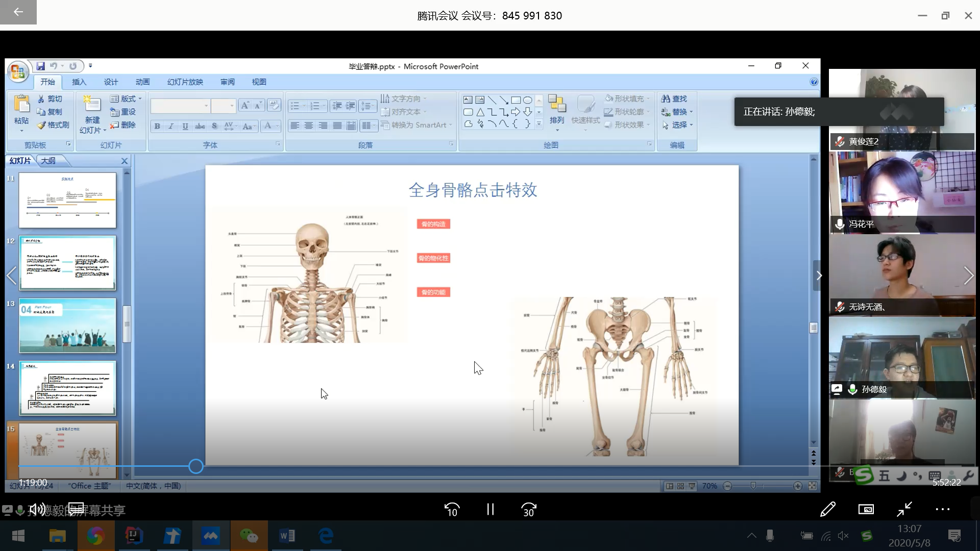Click the volume speaker icon

pos(37,509)
